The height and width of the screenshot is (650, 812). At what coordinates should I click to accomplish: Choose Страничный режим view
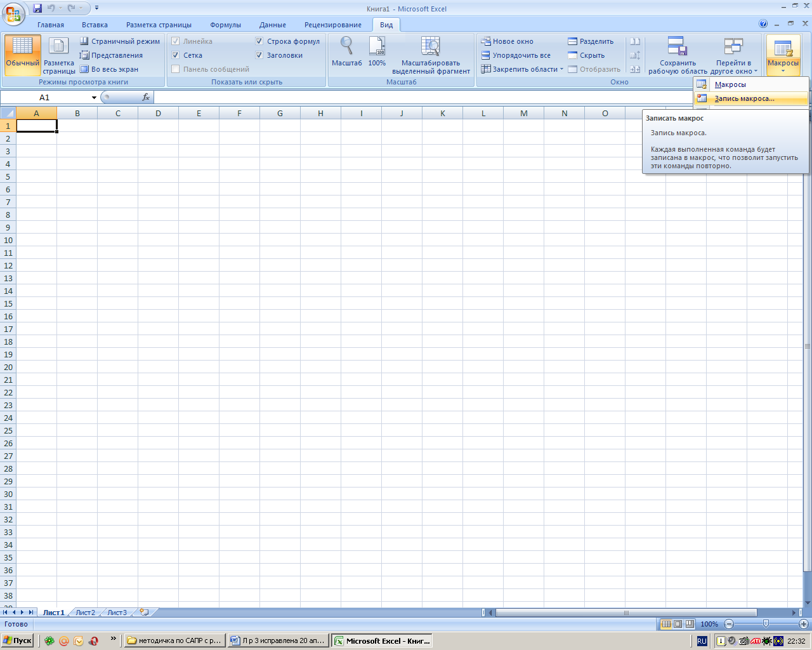120,41
